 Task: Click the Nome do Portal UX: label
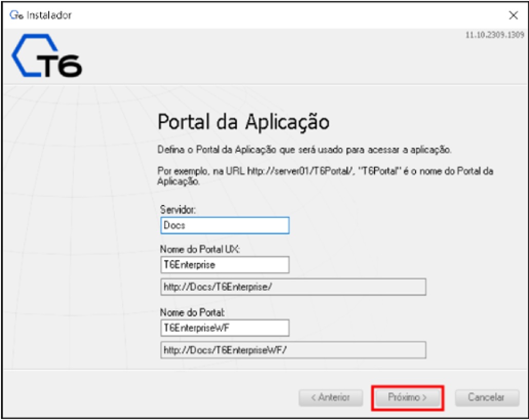tap(200, 249)
